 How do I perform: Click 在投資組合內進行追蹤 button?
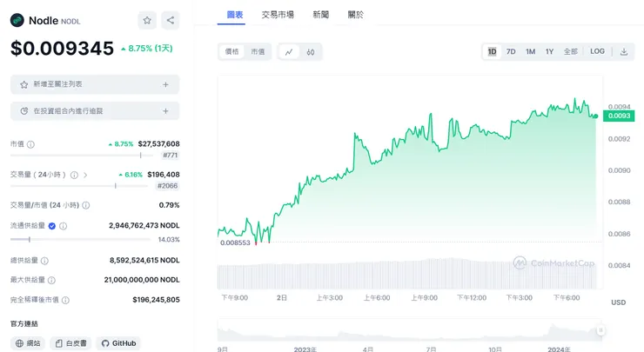coord(95,110)
